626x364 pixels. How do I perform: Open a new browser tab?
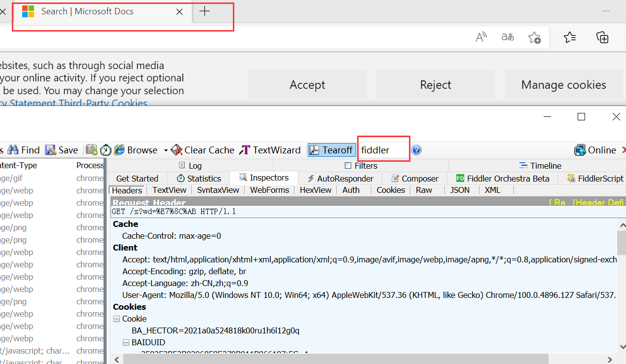[205, 11]
